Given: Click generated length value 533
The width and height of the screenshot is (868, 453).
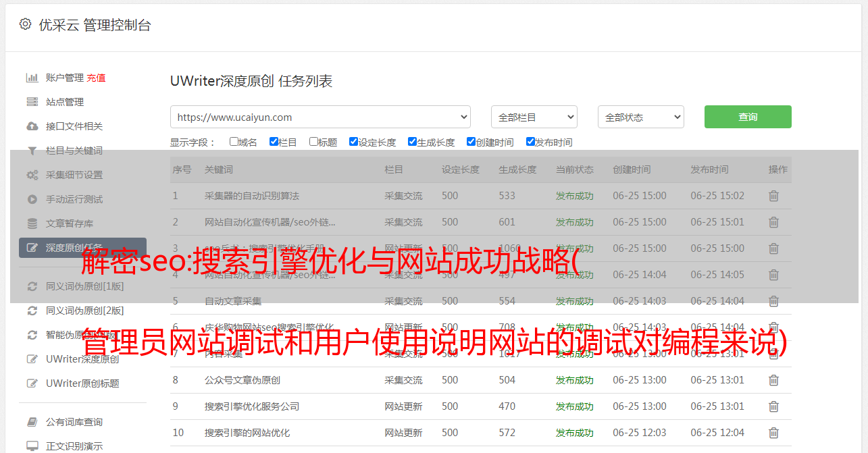Looking at the screenshot, I should pos(507,196).
